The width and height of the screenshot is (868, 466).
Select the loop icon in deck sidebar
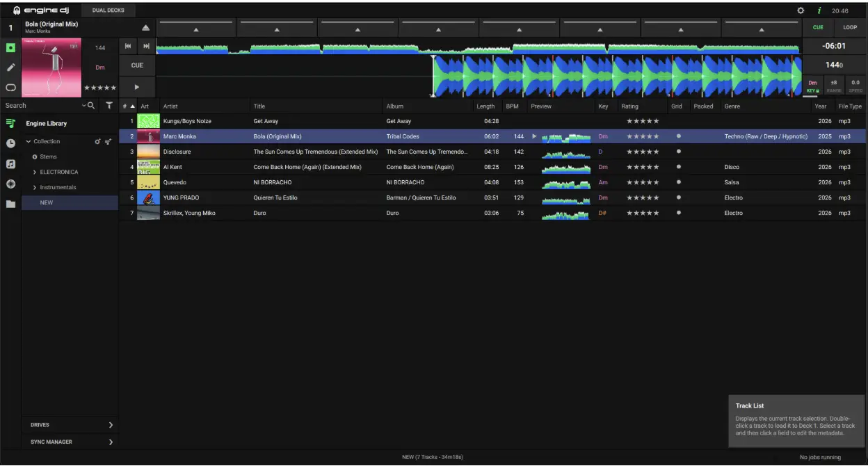click(x=10, y=87)
